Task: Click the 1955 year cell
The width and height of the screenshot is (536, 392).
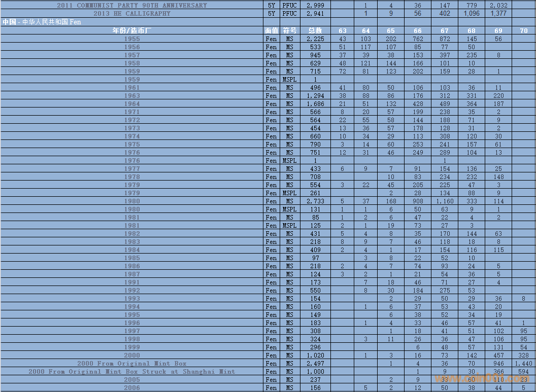Action: click(131, 39)
